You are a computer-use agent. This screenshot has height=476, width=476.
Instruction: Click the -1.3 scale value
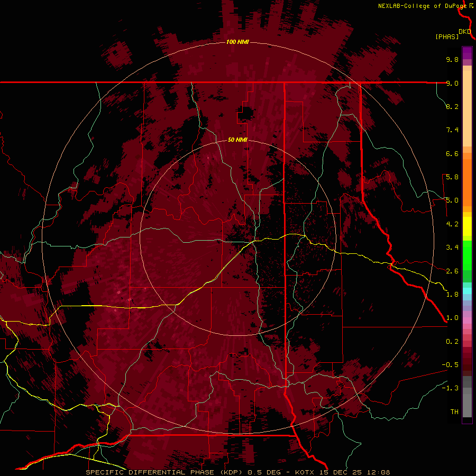[450, 388]
